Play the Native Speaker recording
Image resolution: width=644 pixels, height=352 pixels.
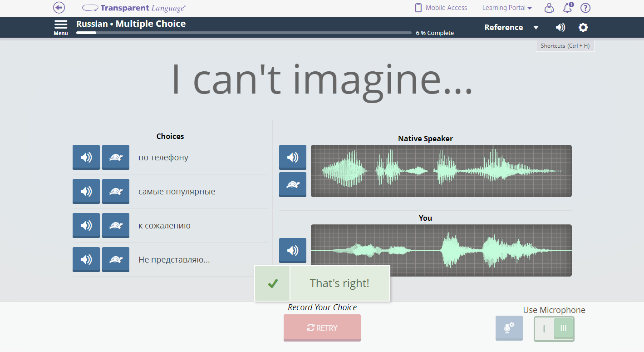point(292,157)
